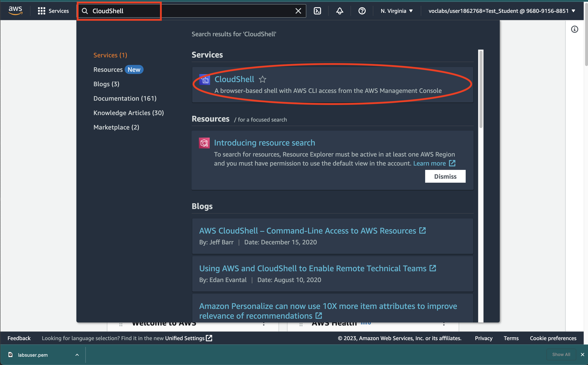Select the Blogs (3) filter
This screenshot has height=365, width=588.
tap(106, 84)
